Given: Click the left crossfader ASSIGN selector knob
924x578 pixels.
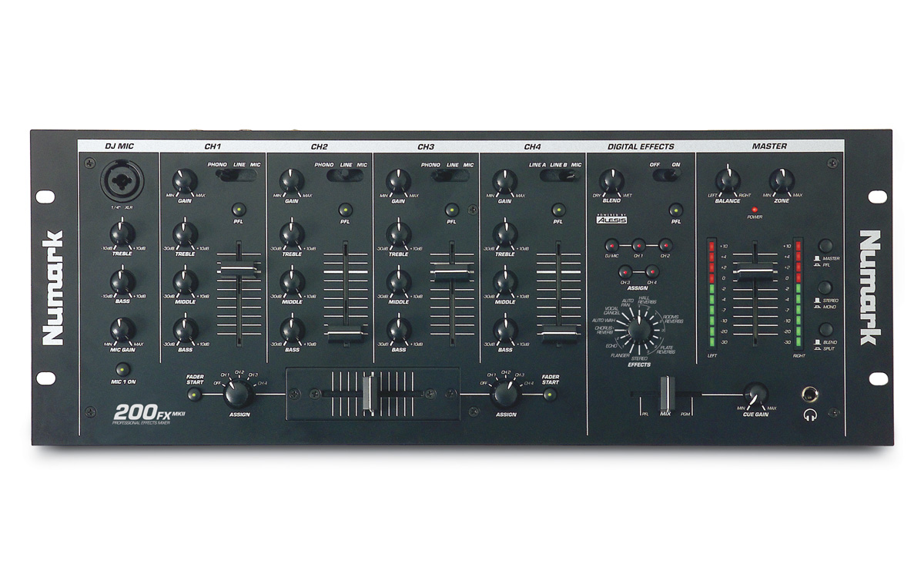Looking at the screenshot, I should (238, 395).
